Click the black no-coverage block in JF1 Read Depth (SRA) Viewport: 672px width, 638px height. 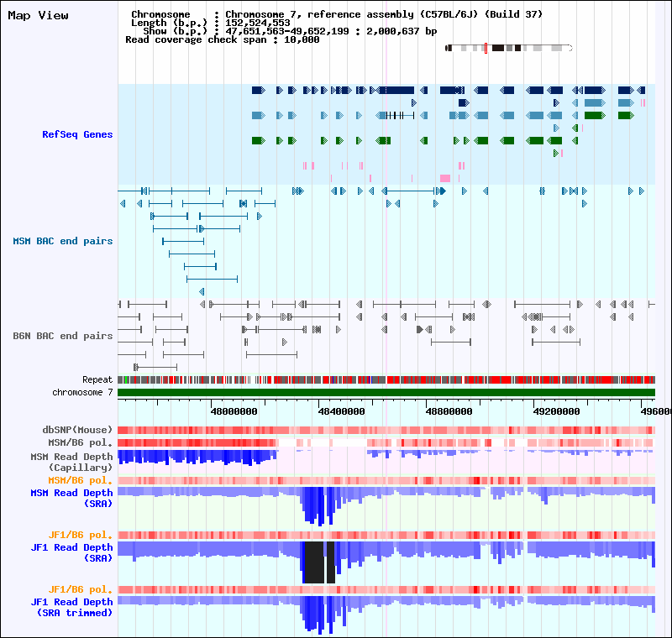(314, 562)
